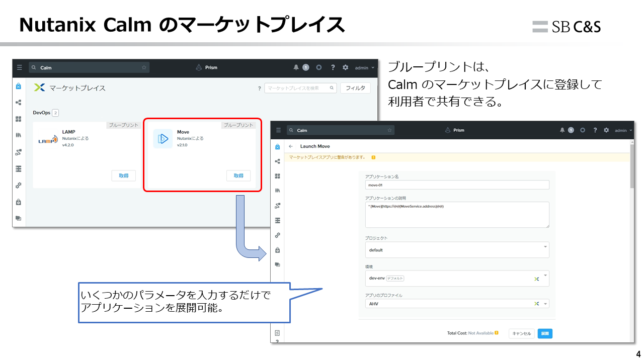
Task: Open Projects stack icon in Marketplace window sidebar
Action: [19, 218]
